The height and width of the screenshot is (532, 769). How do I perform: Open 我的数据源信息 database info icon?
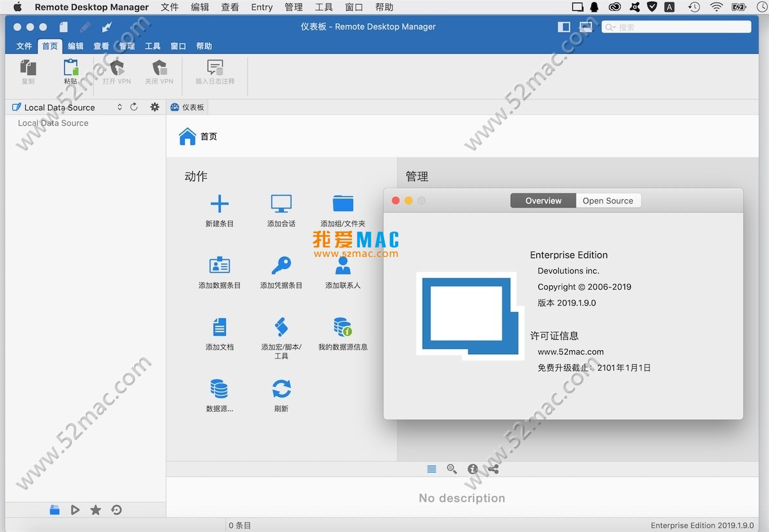(342, 327)
